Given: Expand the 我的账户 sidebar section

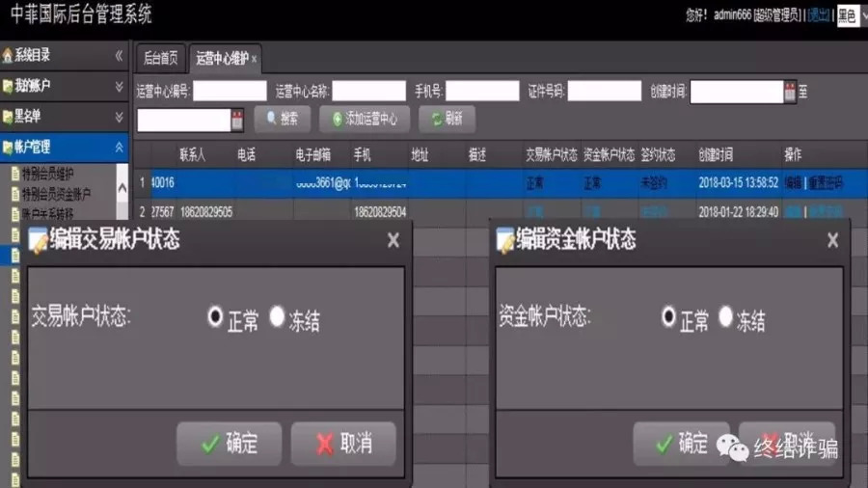Looking at the screenshot, I should click(119, 86).
